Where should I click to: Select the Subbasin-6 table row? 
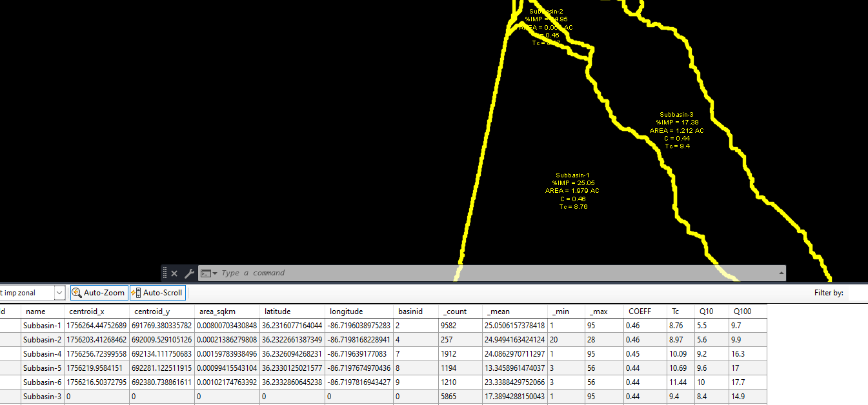click(42, 382)
